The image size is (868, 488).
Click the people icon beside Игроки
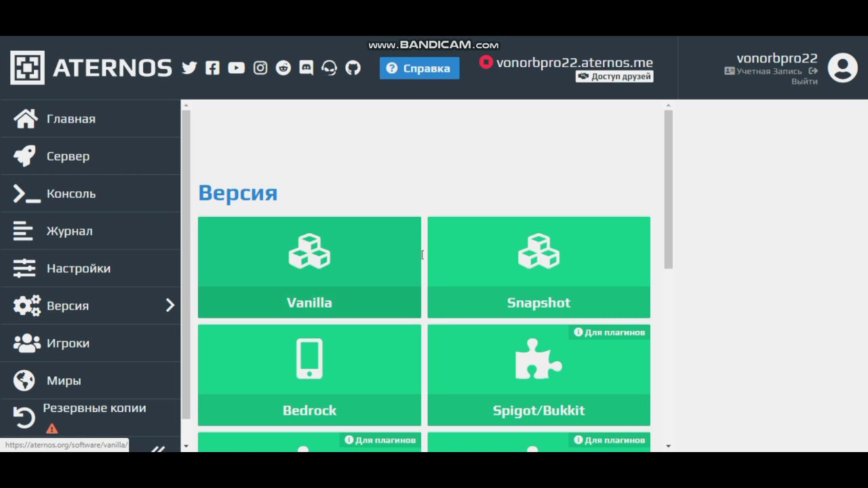(27, 343)
